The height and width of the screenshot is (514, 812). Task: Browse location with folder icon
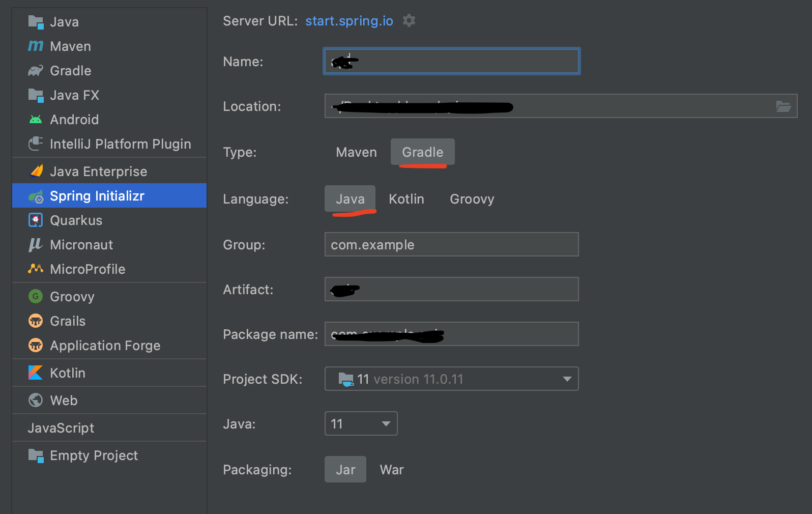point(783,106)
